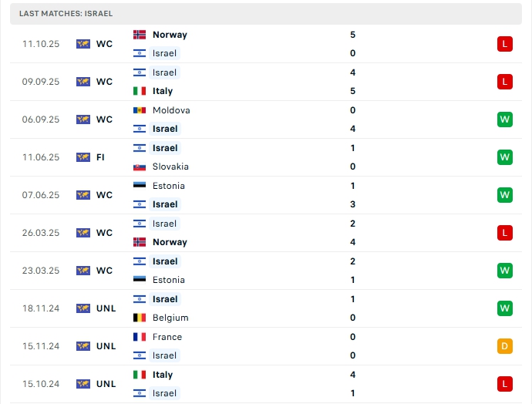
Task: Click the green W badge for Moldova match
Action: tap(505, 120)
